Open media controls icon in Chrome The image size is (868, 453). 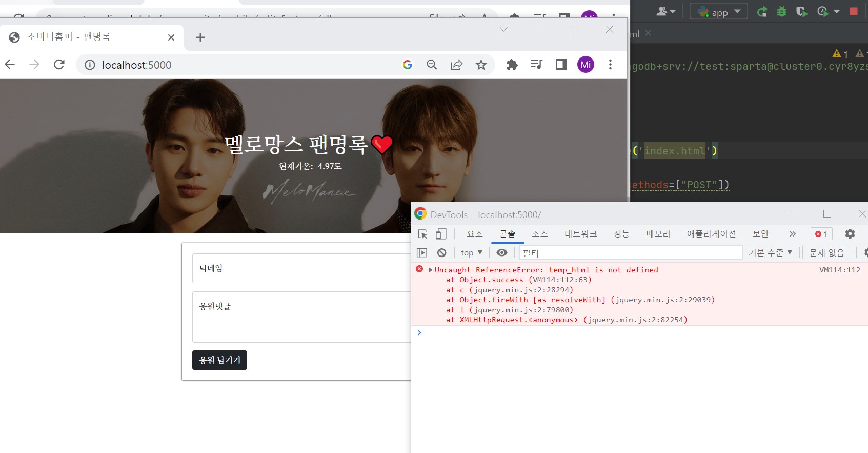pyautogui.click(x=536, y=65)
